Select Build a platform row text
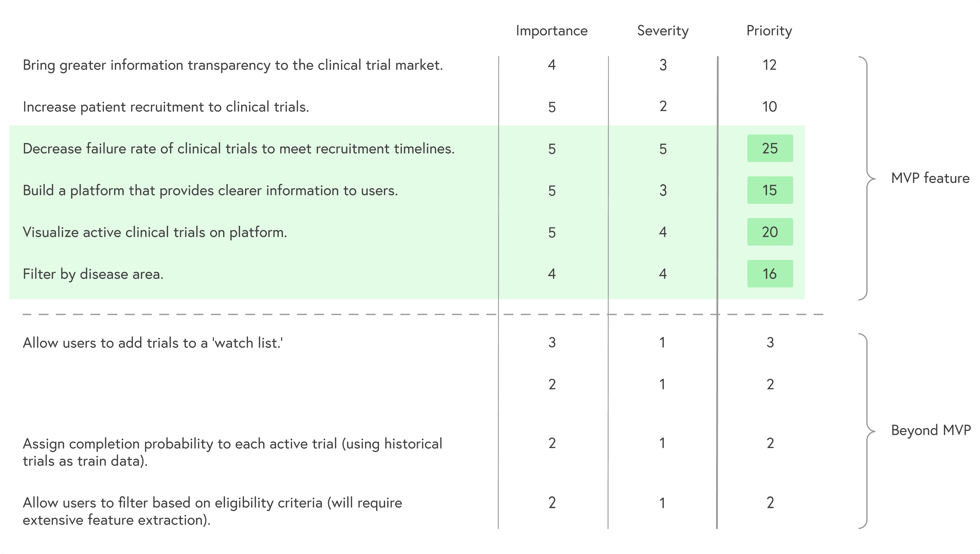Image resolution: width=980 pixels, height=554 pixels. point(210,191)
